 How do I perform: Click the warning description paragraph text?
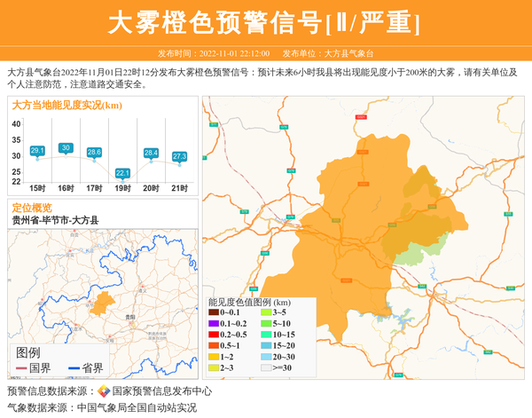(262, 78)
